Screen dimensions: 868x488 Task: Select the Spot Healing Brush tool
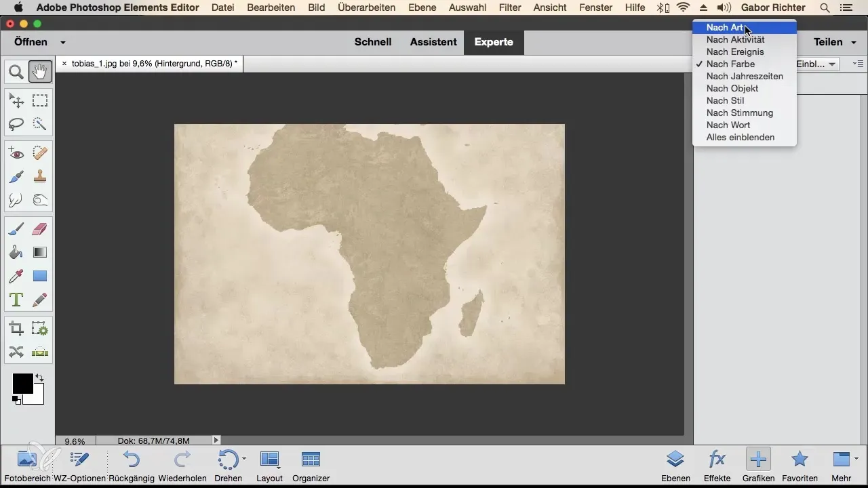tap(40, 153)
